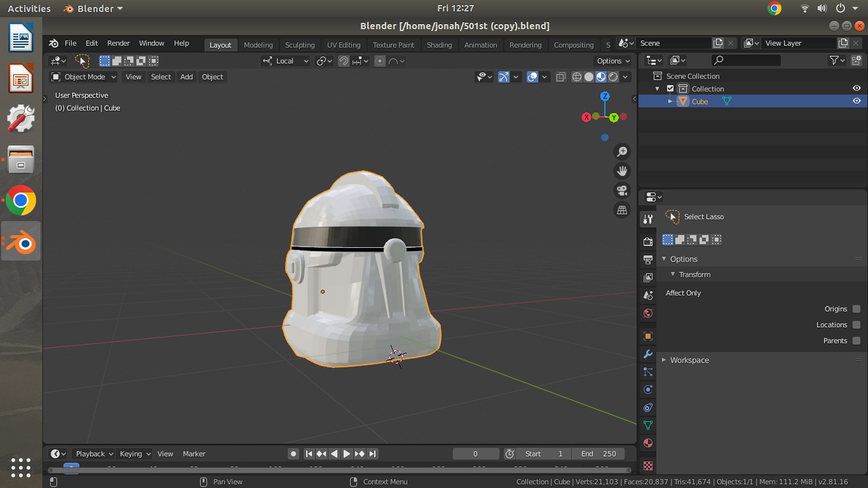This screenshot has width=868, height=488.
Task: Open the View Layer properties tab
Action: point(648,277)
